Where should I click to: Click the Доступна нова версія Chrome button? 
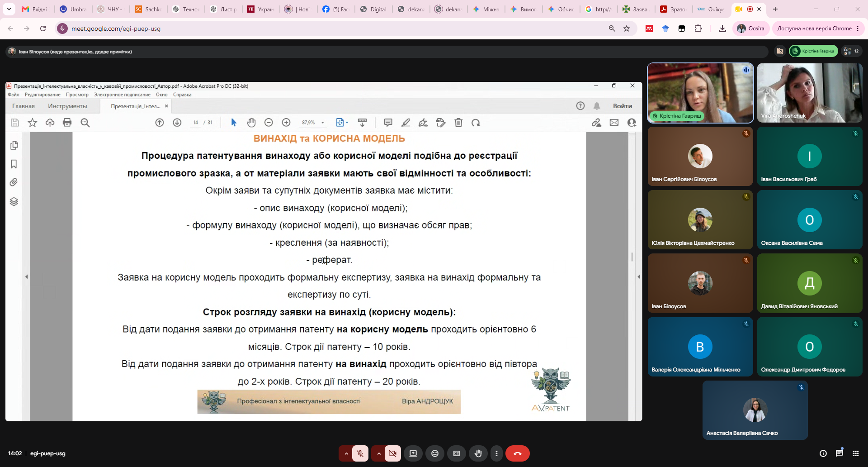[817, 29]
